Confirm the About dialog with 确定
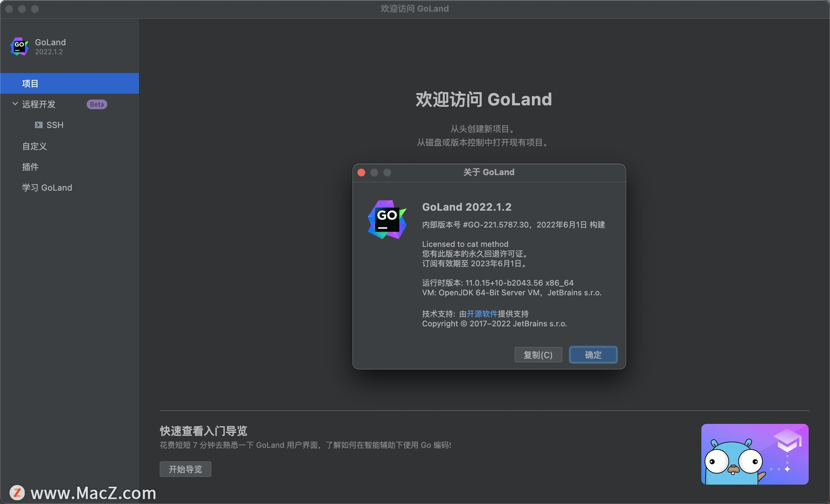Screen dimensions: 830x504 tap(593, 355)
